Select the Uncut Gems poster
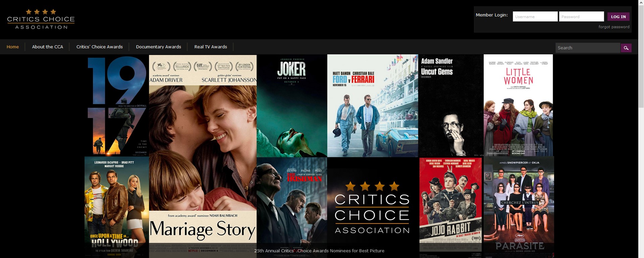Screen dimensions: 644x258 point(451,106)
